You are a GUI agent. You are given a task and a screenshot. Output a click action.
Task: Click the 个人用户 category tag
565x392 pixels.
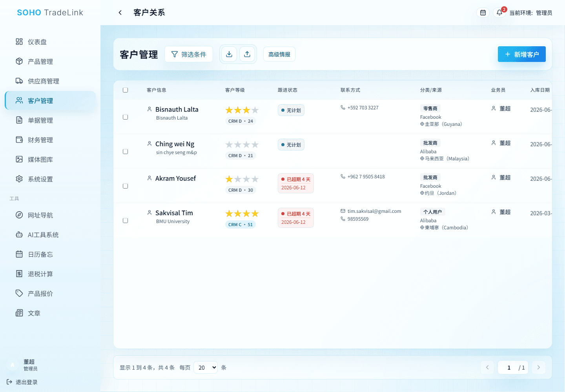[432, 212]
